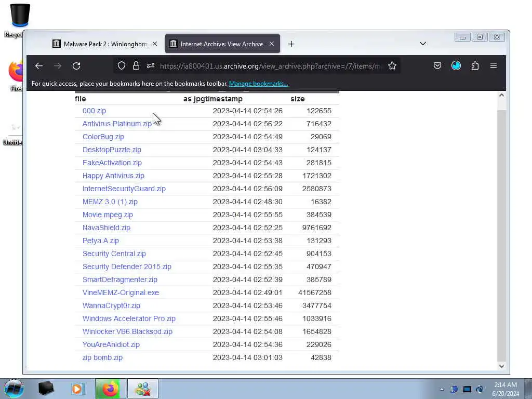Click the Show desktop strip

pos(528,389)
